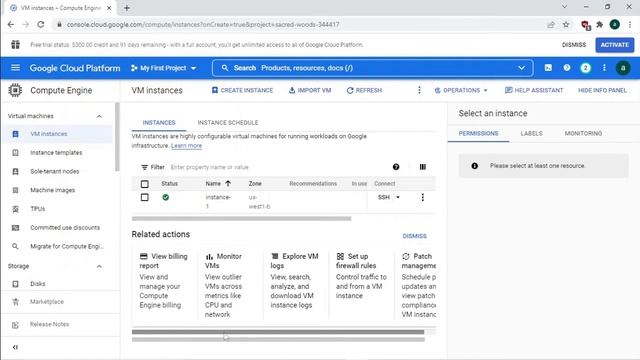The height and width of the screenshot is (360, 640).
Task: Switch to Instance Schedule tab
Action: pos(228,122)
